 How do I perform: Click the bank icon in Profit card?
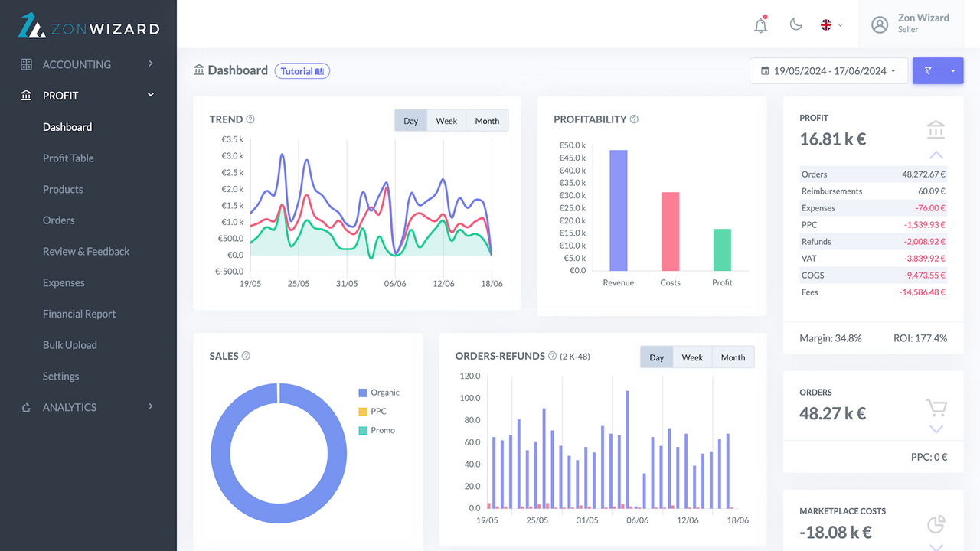tap(936, 129)
